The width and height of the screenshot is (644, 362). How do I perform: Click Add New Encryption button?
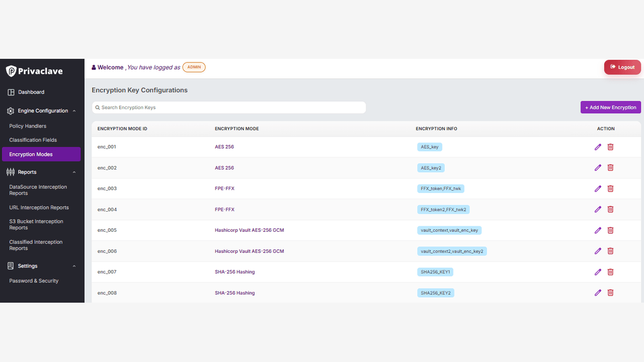point(611,107)
